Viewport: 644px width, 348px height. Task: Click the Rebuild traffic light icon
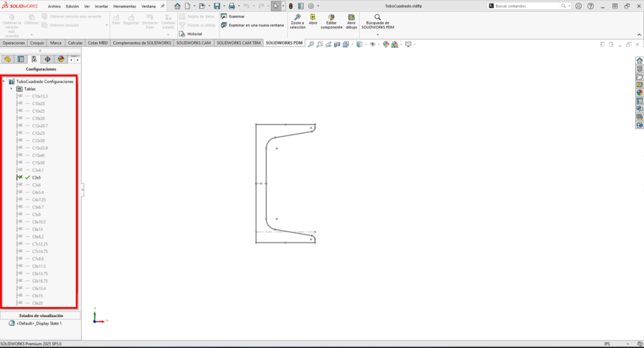291,6
